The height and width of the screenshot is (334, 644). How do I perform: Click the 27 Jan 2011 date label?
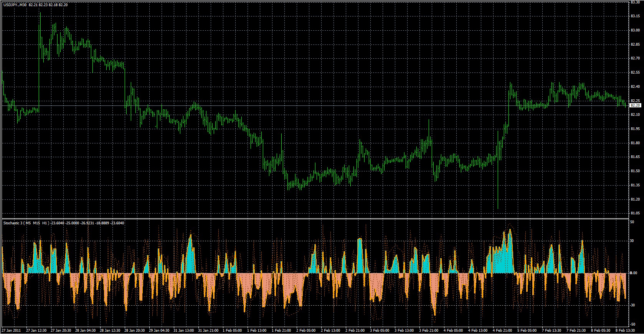tap(11, 330)
